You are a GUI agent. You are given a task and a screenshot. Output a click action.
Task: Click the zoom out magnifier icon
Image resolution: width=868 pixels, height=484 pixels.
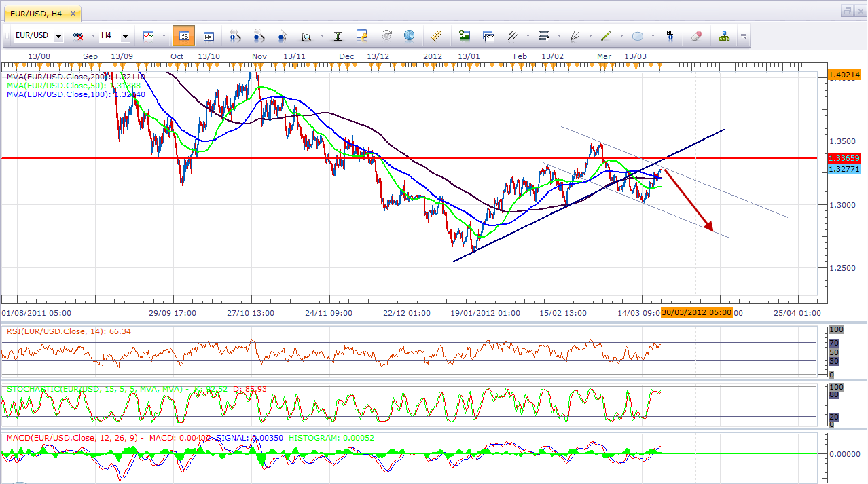point(259,35)
